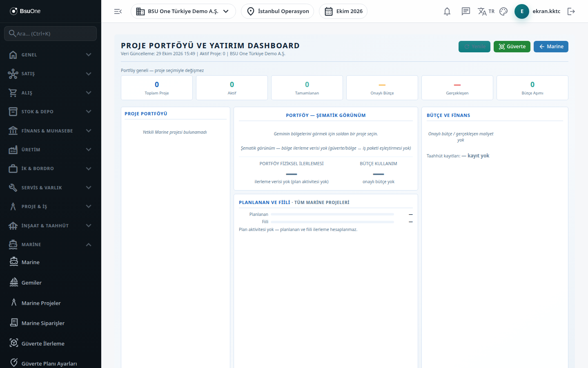The image size is (588, 368).
Task: Click the Tamamlanan stat card
Action: tap(307, 88)
